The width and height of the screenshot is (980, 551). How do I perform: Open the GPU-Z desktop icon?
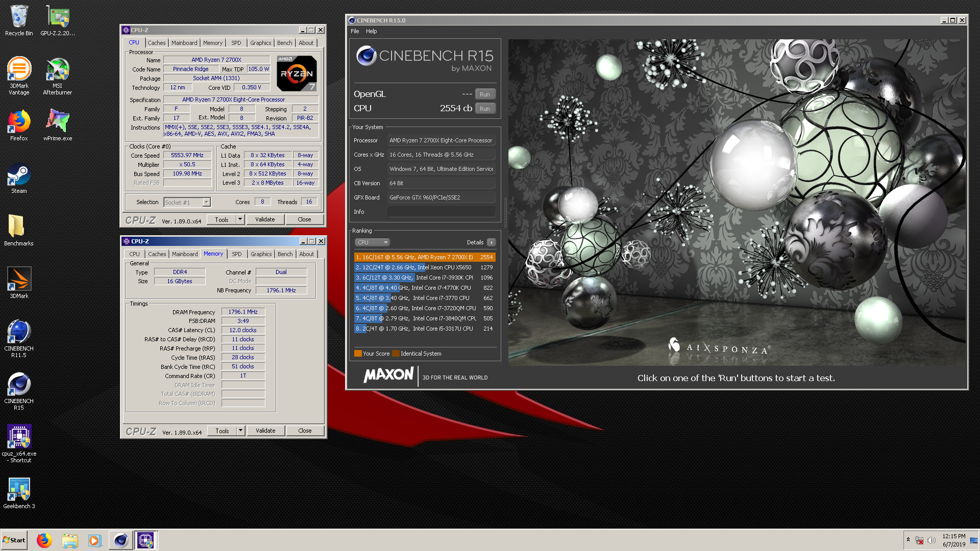[58, 20]
